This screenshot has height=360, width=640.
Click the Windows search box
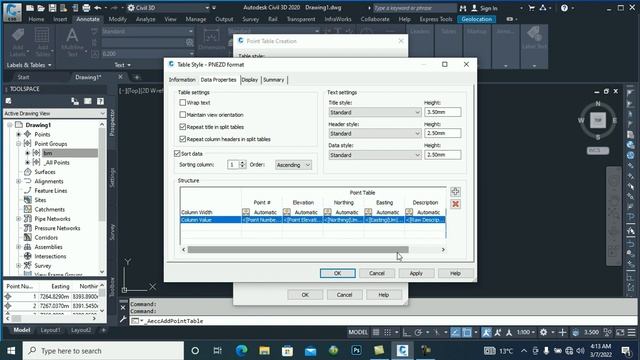pyautogui.click(x=103, y=351)
